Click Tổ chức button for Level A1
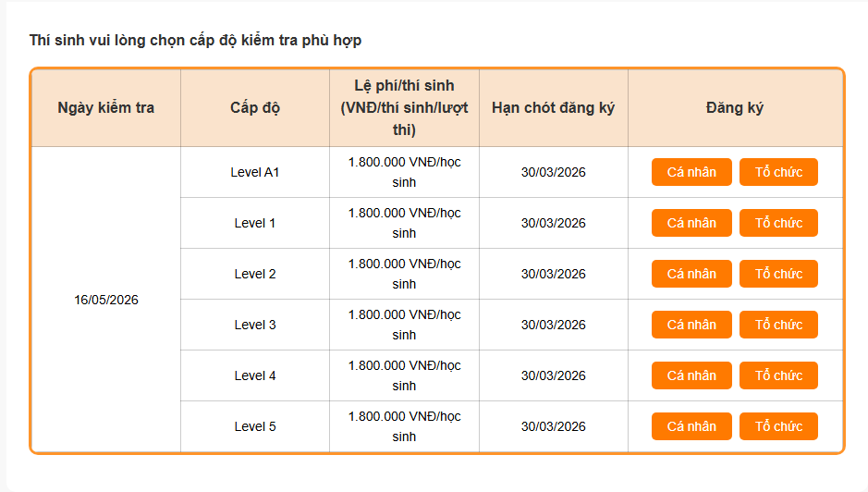 (x=778, y=172)
